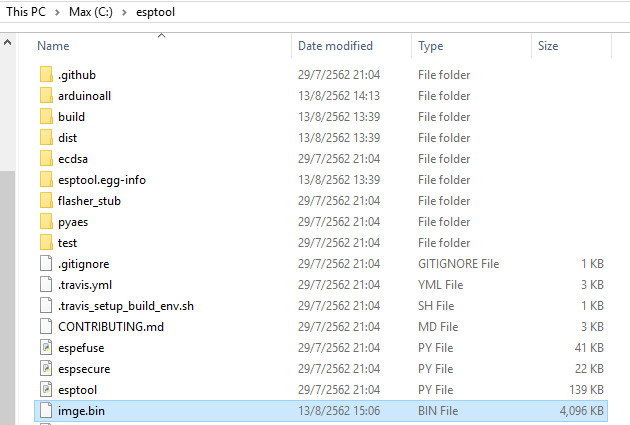Click the arduinoall folder icon
The height and width of the screenshot is (425, 630).
point(46,96)
